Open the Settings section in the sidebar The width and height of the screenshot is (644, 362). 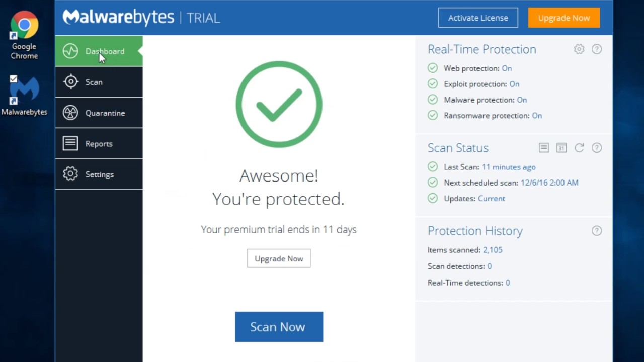99,174
